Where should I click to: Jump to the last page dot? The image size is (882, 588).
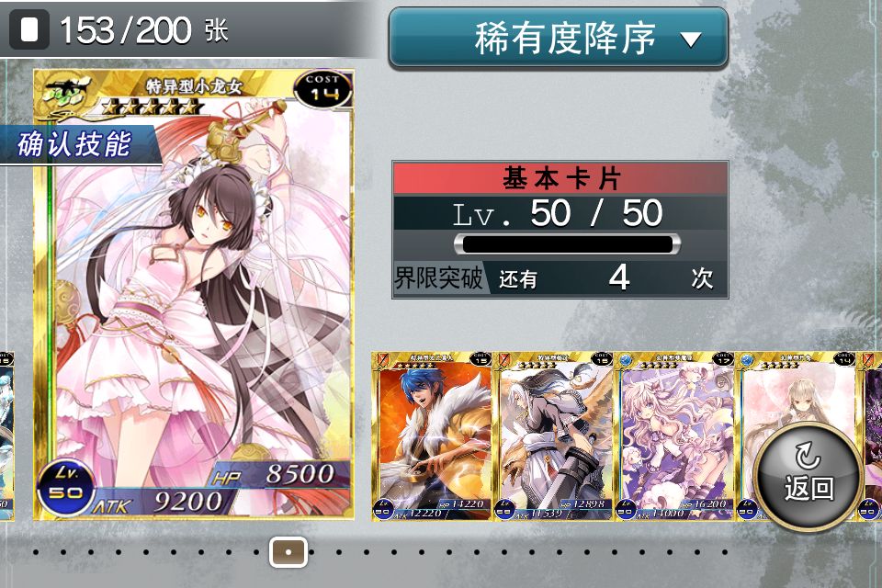(725, 552)
